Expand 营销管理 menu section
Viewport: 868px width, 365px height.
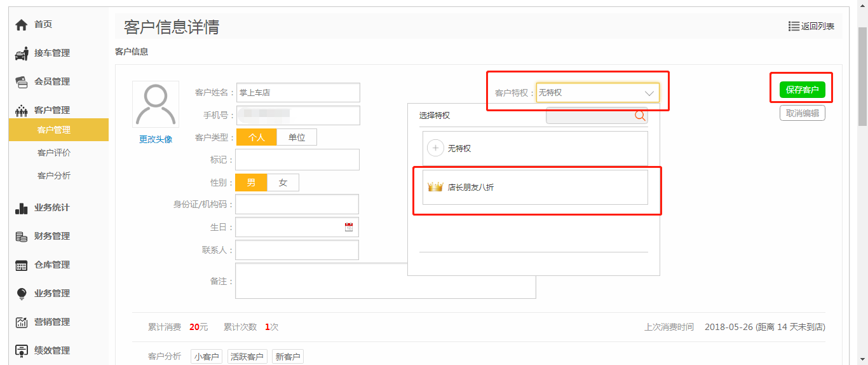coord(52,322)
